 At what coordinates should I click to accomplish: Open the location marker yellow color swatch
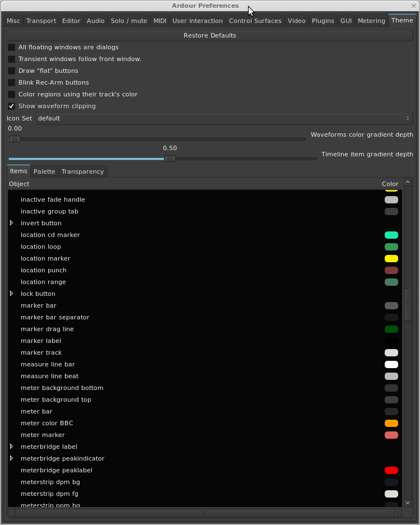391,258
